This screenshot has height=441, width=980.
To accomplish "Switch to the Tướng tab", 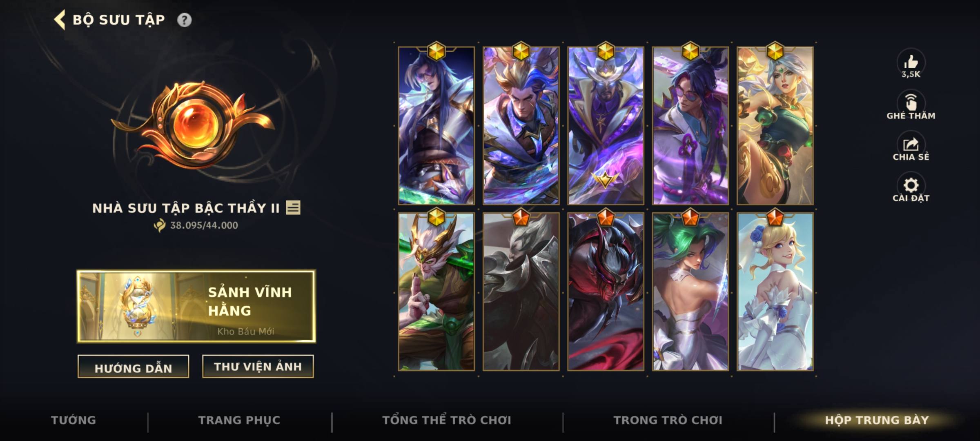I will click(x=73, y=420).
